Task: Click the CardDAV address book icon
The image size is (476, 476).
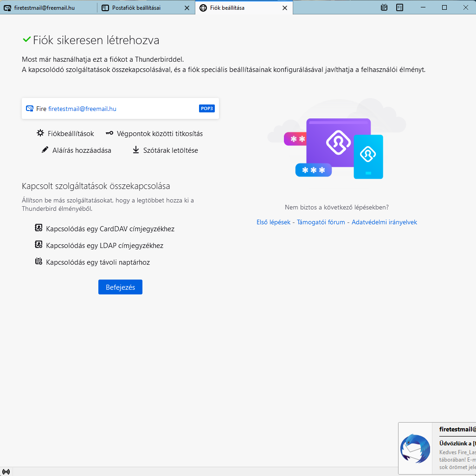Action: click(x=39, y=228)
